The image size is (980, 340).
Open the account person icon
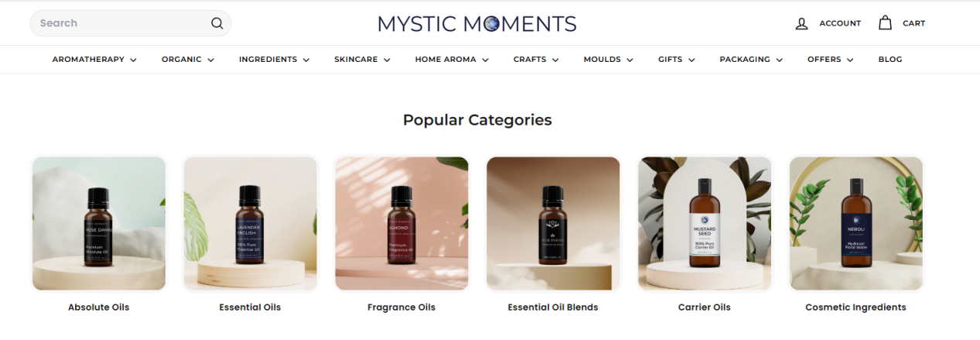802,23
